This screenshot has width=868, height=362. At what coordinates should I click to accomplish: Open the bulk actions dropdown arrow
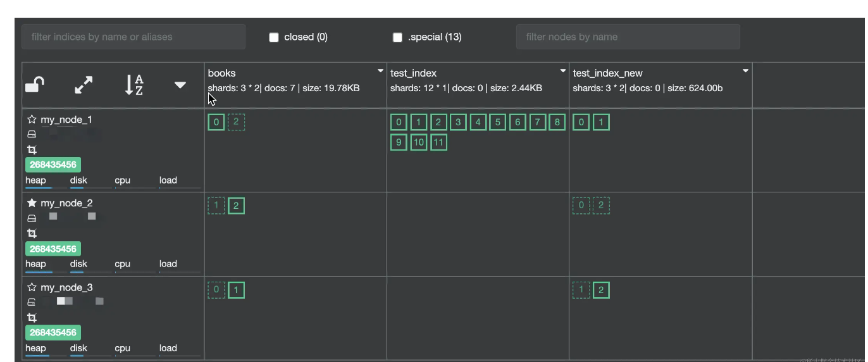click(x=180, y=85)
